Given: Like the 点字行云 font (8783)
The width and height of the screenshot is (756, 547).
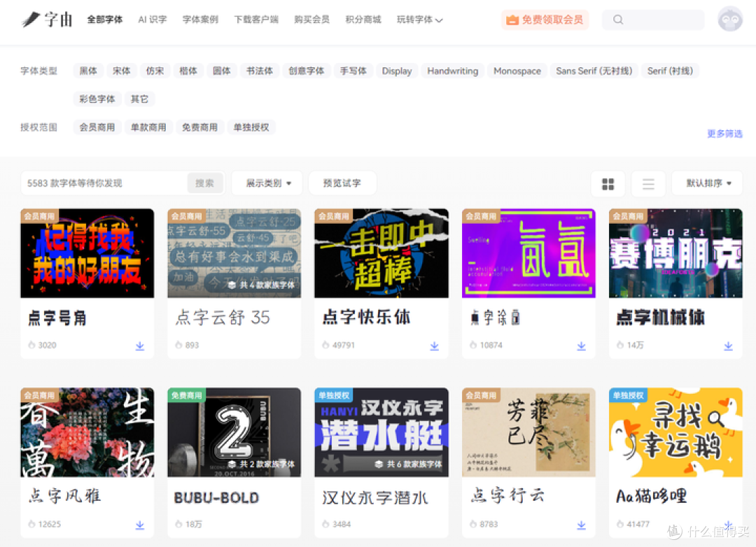Looking at the screenshot, I should [473, 524].
